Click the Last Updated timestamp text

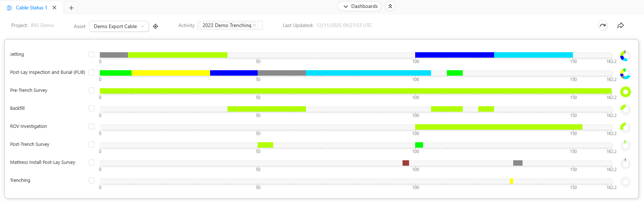344,25
